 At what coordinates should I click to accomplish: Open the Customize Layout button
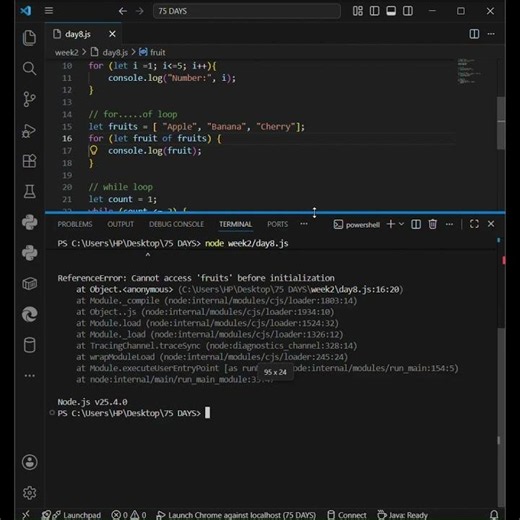[x=358, y=11]
